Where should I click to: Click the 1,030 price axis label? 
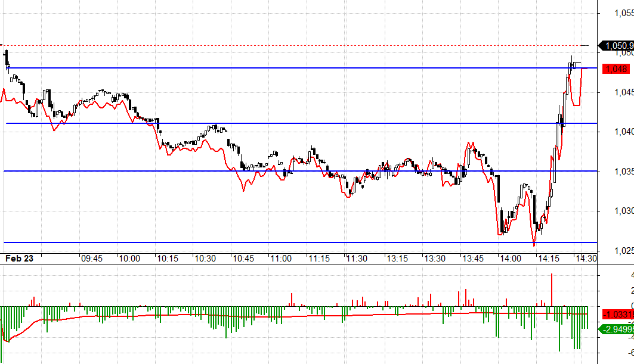click(623, 211)
